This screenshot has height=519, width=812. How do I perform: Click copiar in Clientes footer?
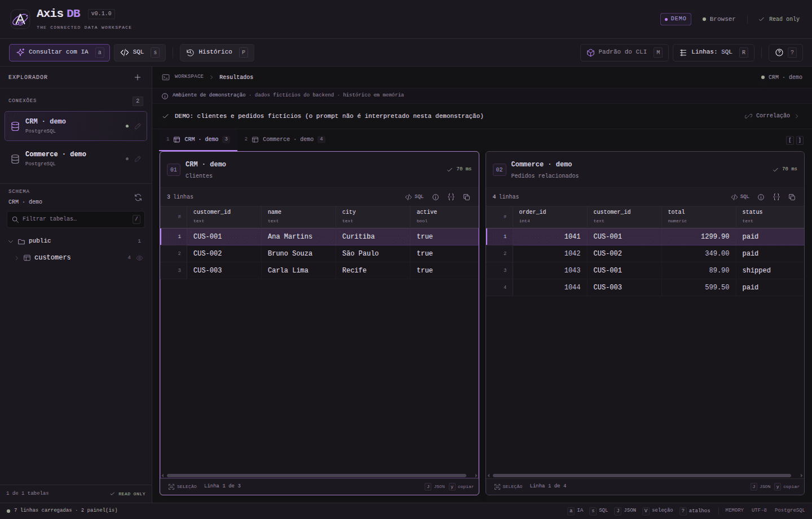pyautogui.click(x=461, y=486)
